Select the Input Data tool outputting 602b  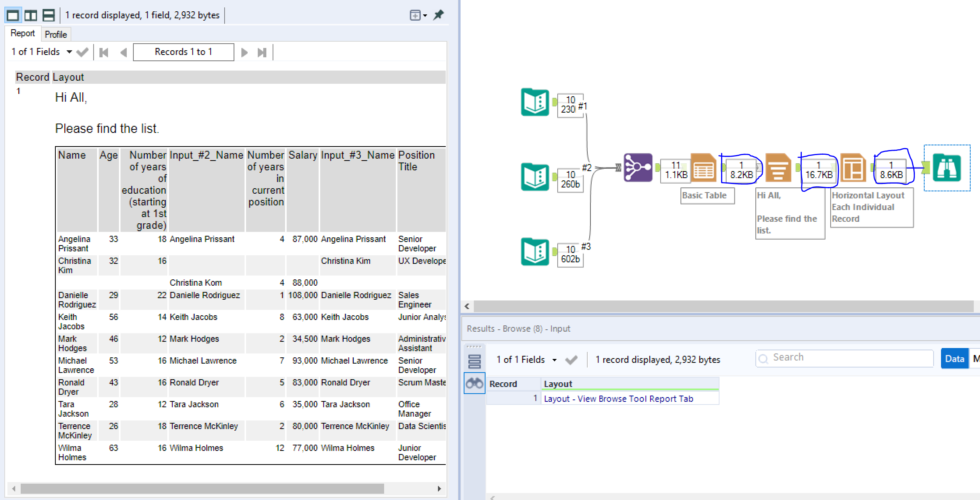[534, 251]
